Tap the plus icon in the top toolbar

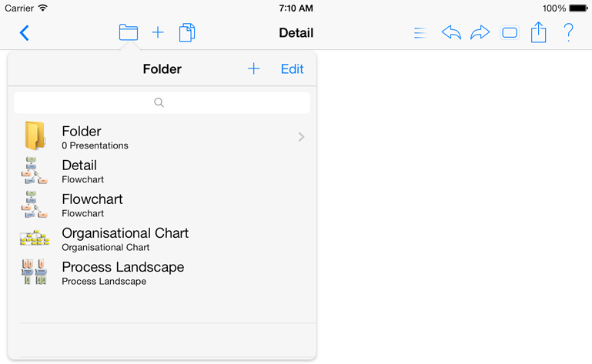(158, 32)
